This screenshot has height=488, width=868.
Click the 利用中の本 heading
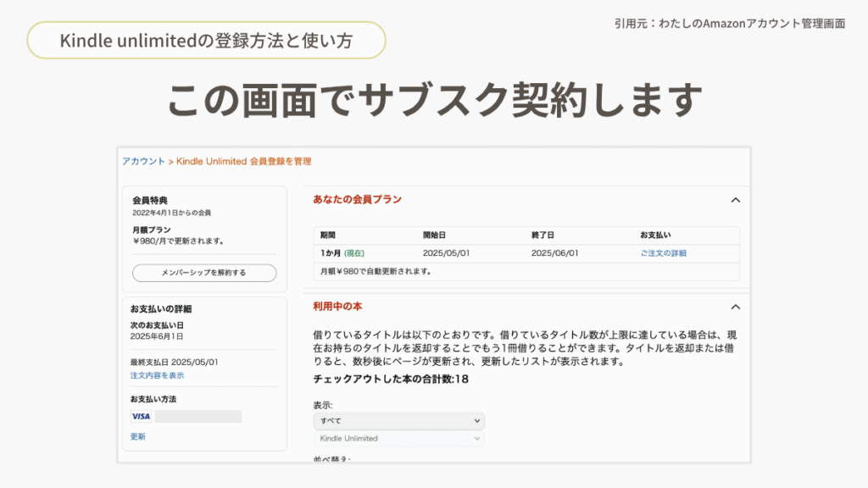point(337,307)
